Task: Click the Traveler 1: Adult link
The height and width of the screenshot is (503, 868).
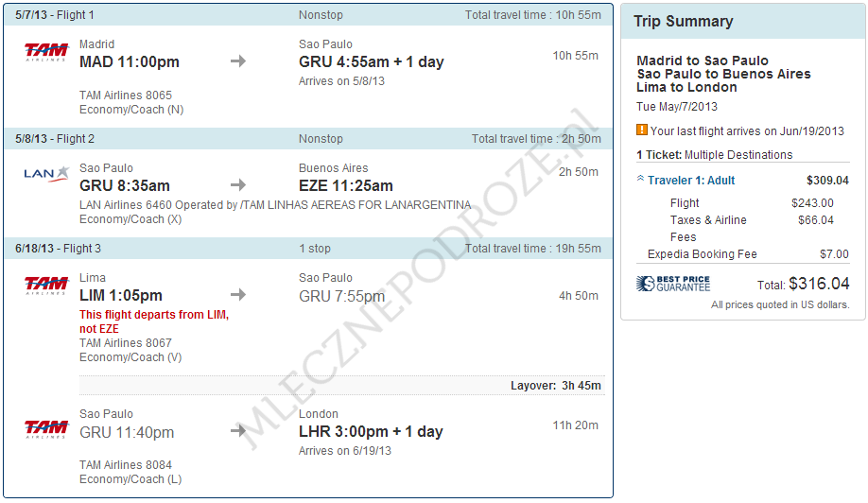Action: (690, 180)
